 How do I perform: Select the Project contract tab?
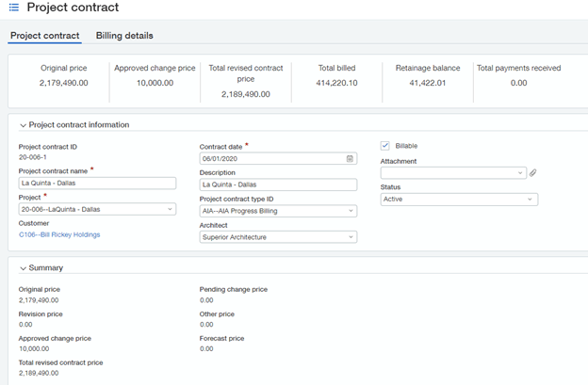[44, 36]
